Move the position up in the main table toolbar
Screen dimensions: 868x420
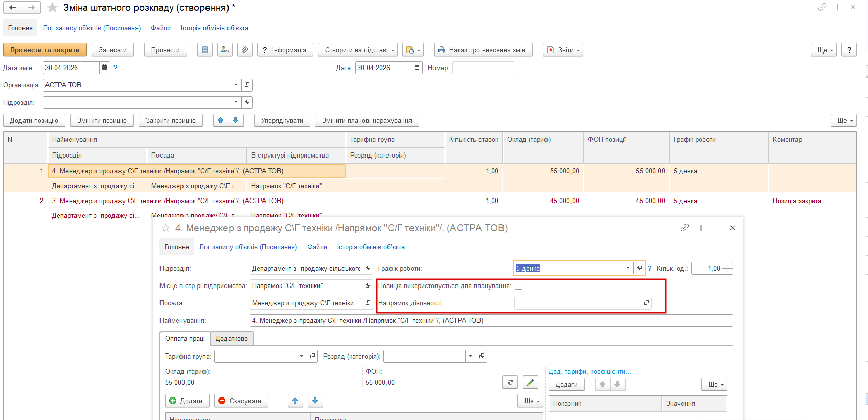point(221,120)
